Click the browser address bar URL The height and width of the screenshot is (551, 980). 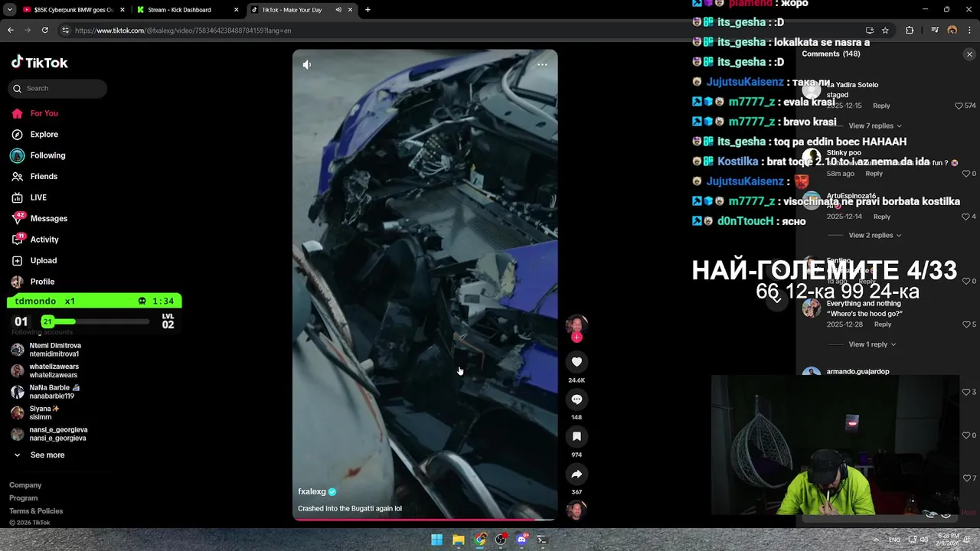point(183,31)
